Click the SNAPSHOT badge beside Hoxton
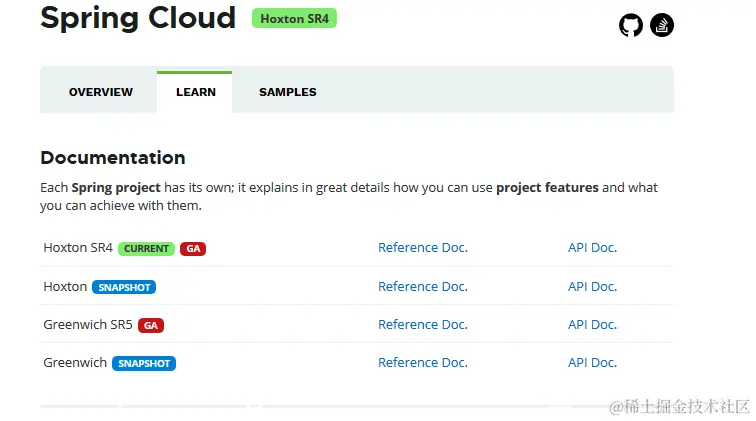Image resolution: width=756 pixels, height=421 pixels. click(x=124, y=288)
